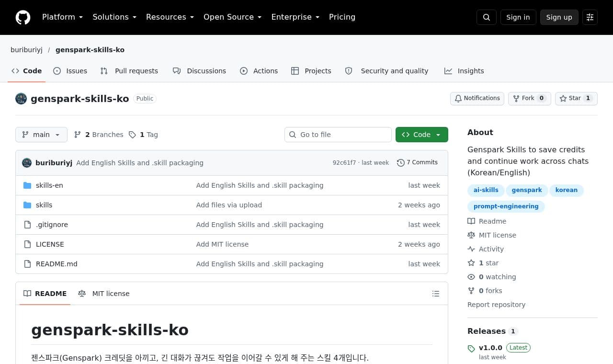The image size is (613, 364).
Task: Click the README.md file icon
Action: 27,264
